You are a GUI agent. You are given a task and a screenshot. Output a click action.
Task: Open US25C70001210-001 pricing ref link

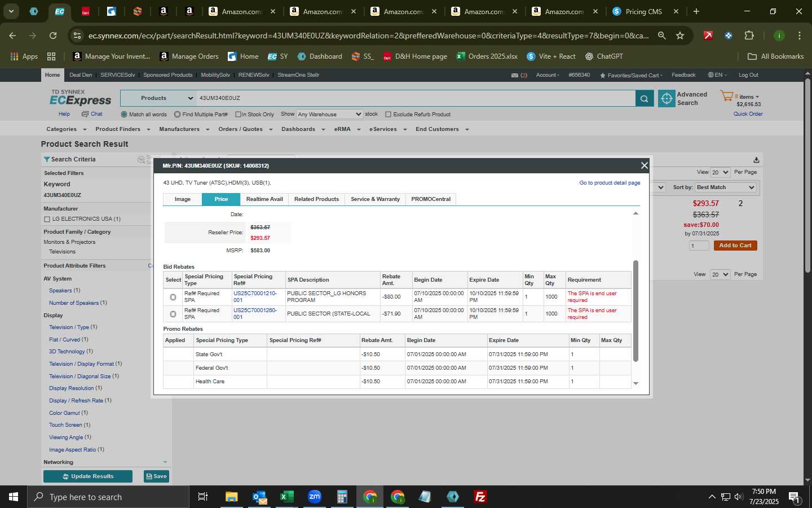pyautogui.click(x=255, y=297)
